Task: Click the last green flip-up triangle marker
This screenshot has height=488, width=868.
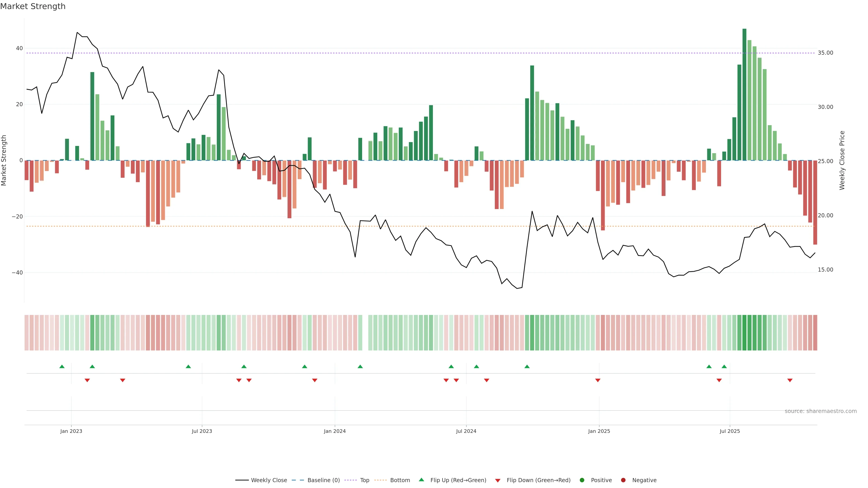Action: [724, 366]
